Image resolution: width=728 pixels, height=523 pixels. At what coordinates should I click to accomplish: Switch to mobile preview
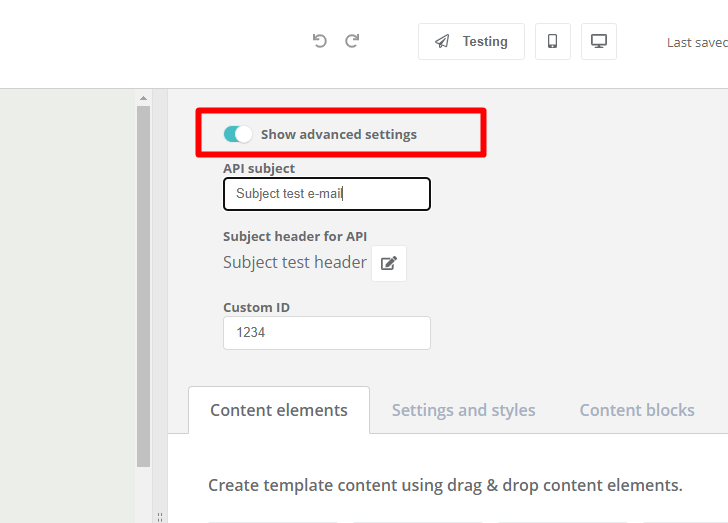coord(552,41)
